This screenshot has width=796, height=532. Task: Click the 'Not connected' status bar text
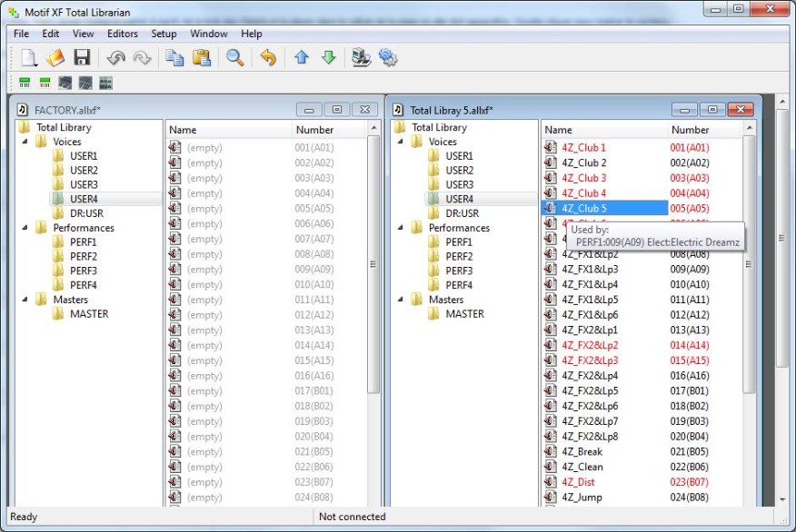tap(353, 517)
